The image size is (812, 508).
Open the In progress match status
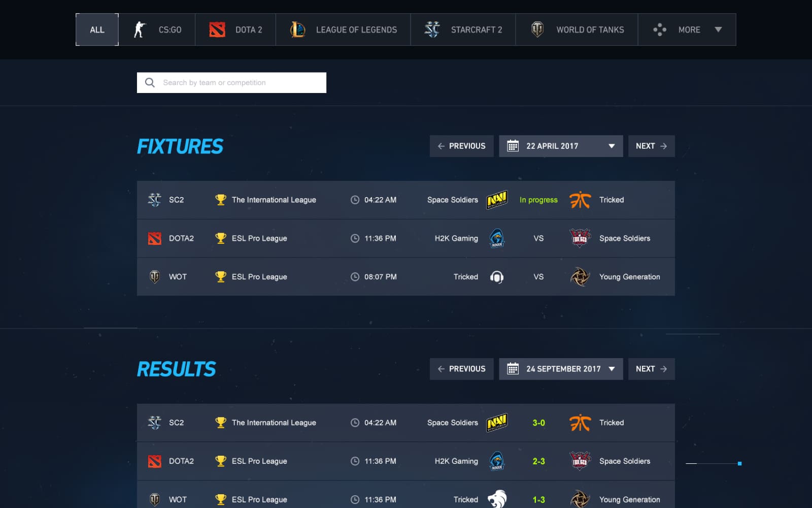538,200
